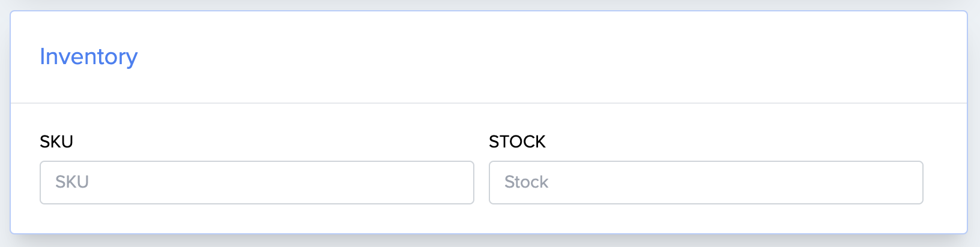Click the gray Stock placeholder text
Image resolution: width=980 pixels, height=247 pixels.
click(x=527, y=182)
